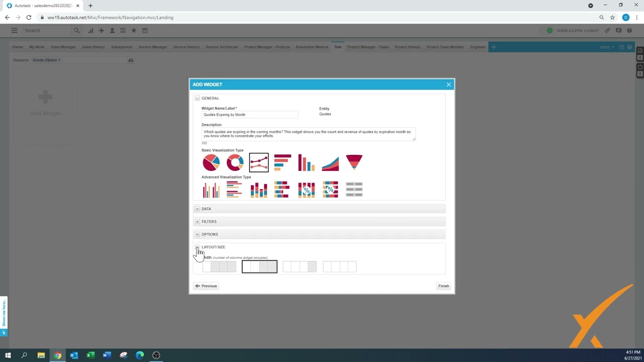Select the area chart visualization type
Screen dimensions: 644x362
pos(330,162)
